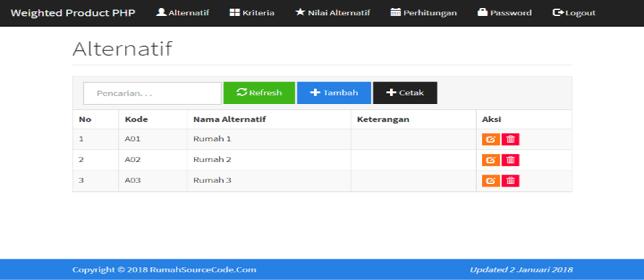Select the cell containing A03
Screen dimensions: 644x280
coord(153,181)
